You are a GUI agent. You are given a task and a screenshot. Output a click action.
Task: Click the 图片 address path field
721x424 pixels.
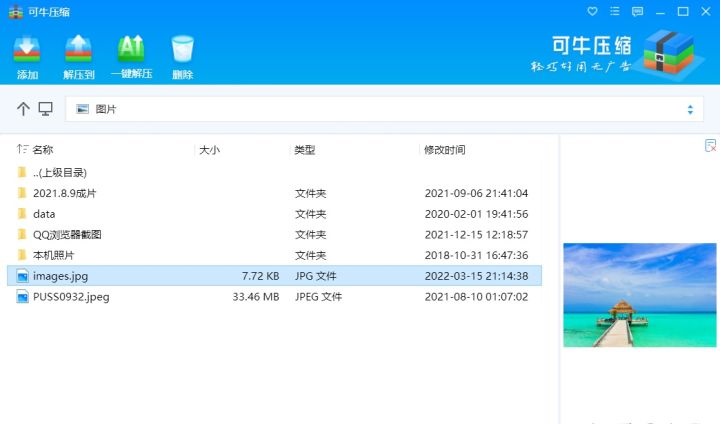click(x=384, y=109)
